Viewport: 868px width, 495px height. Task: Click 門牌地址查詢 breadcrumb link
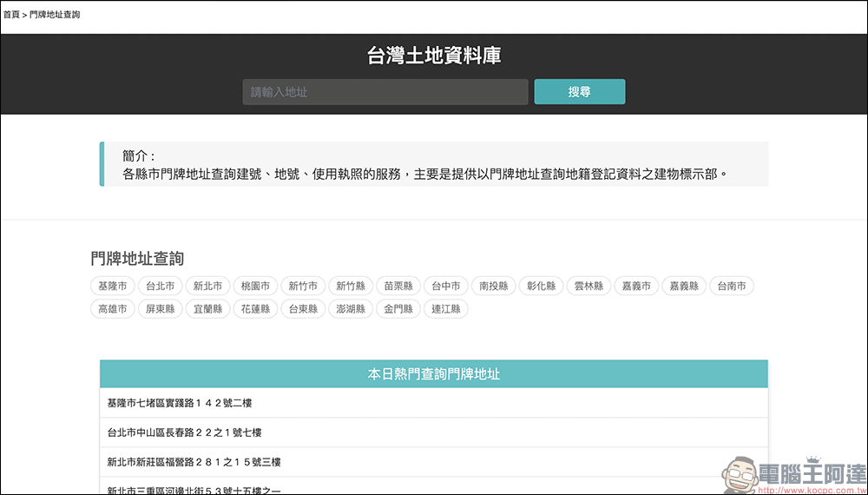pos(55,15)
